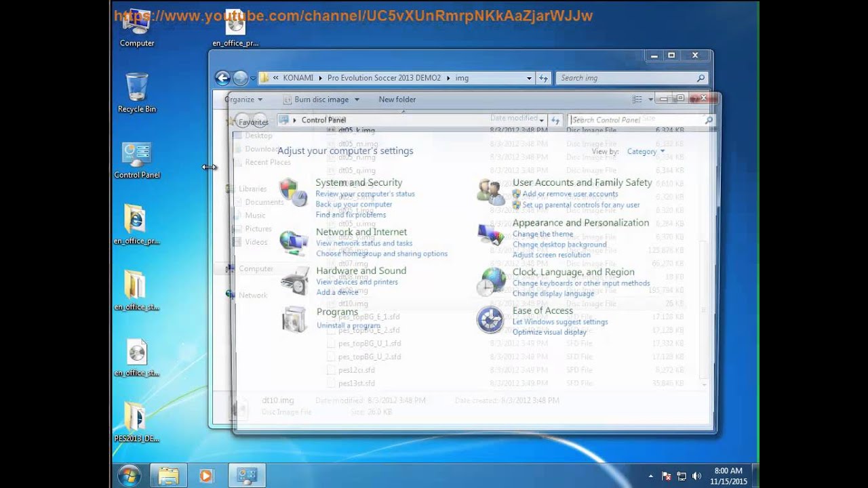The height and width of the screenshot is (488, 868).
Task: Click the Ease of Access icon
Action: coord(490,320)
